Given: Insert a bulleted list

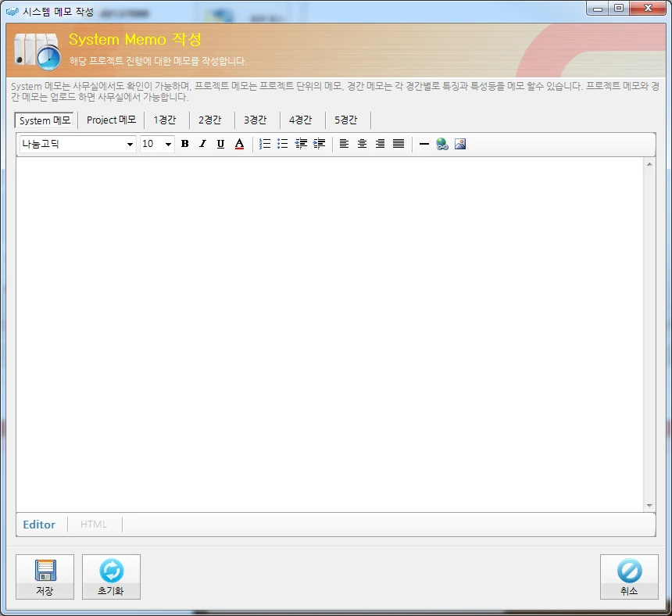Looking at the screenshot, I should point(282,144).
